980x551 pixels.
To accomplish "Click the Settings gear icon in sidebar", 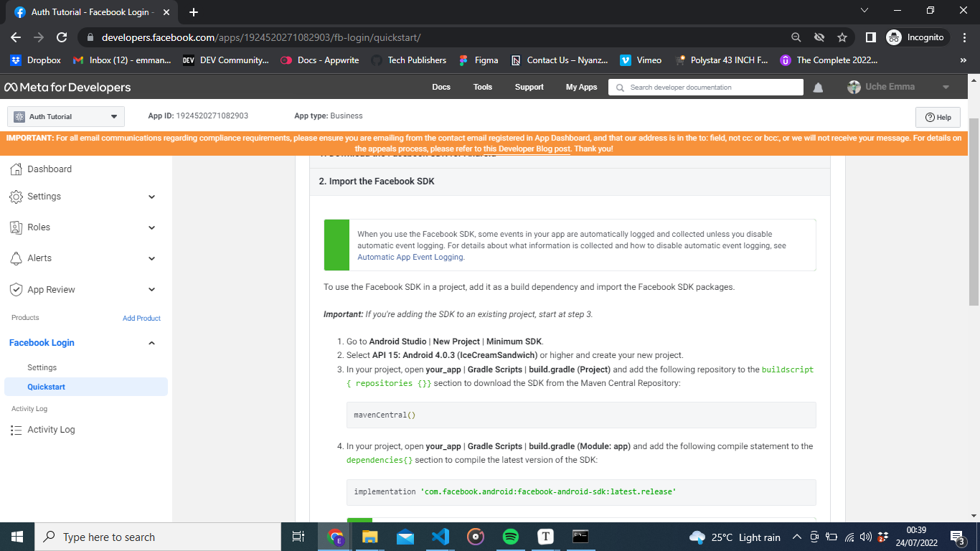I will pos(16,197).
